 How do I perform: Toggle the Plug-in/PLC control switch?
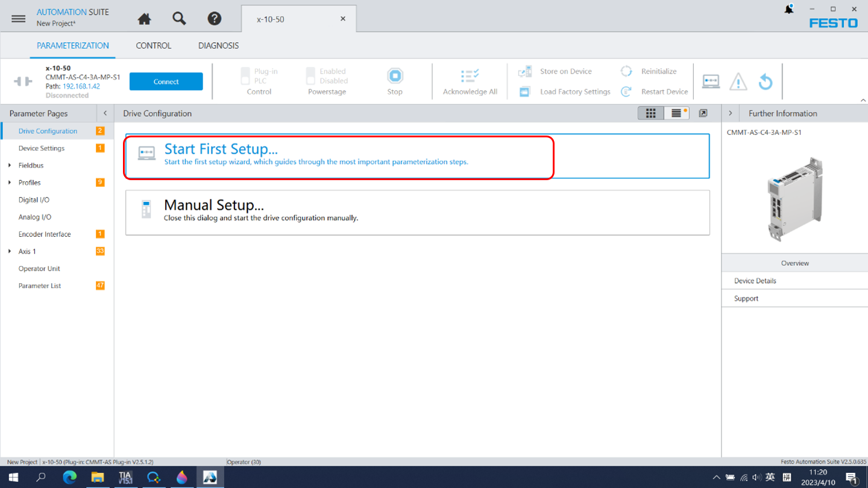click(x=245, y=76)
